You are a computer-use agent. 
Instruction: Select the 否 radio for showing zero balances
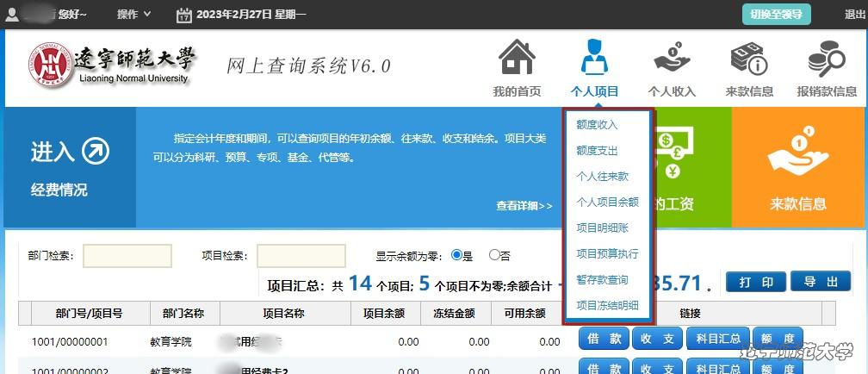pyautogui.click(x=494, y=255)
